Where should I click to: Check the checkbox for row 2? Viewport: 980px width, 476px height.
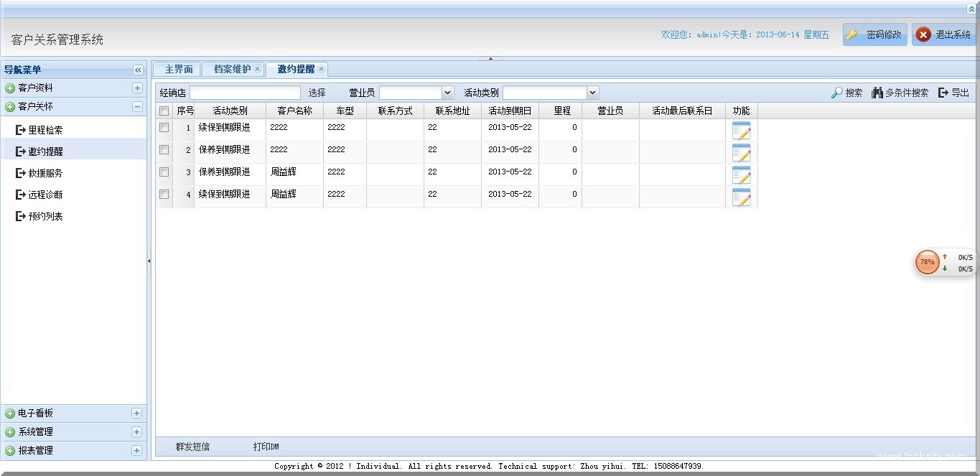pyautogui.click(x=164, y=150)
